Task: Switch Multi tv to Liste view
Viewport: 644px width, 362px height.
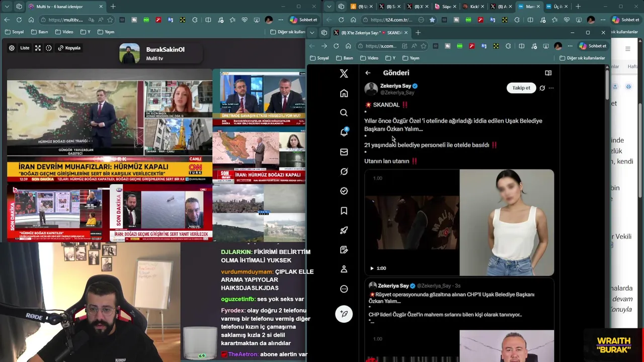Action: point(25,48)
